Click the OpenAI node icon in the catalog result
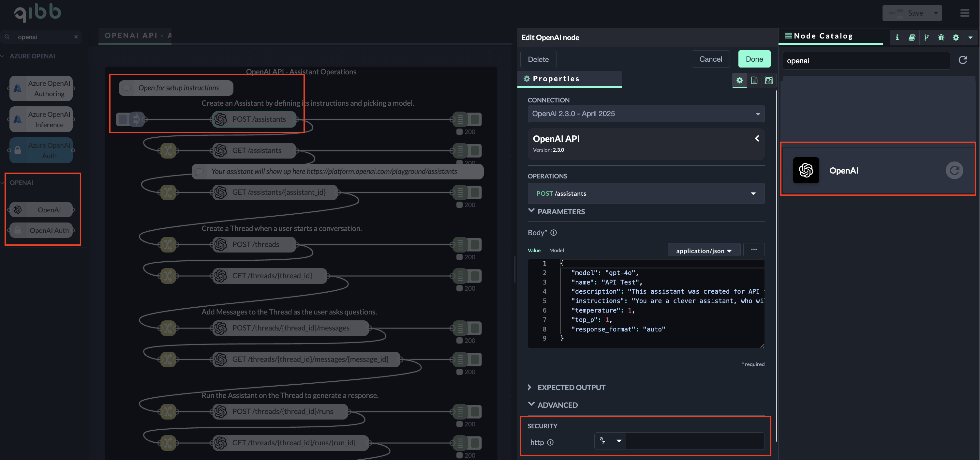Viewport: 980px width, 460px height. coord(806,170)
